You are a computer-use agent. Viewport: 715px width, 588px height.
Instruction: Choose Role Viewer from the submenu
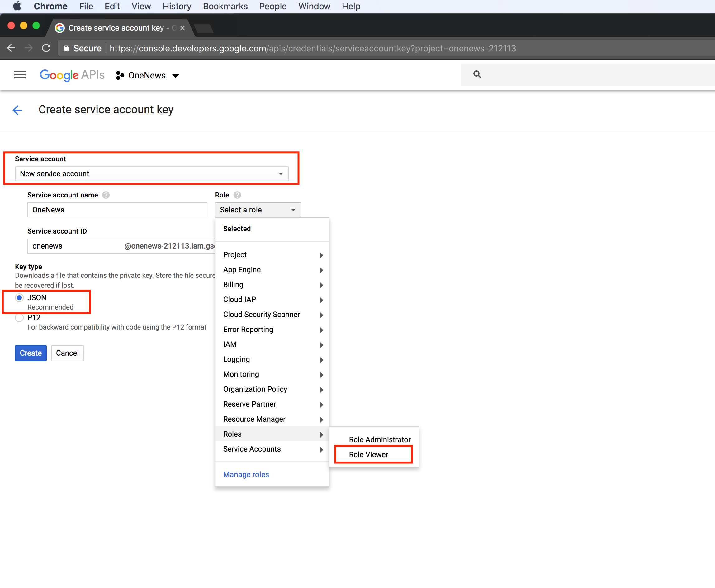(368, 455)
